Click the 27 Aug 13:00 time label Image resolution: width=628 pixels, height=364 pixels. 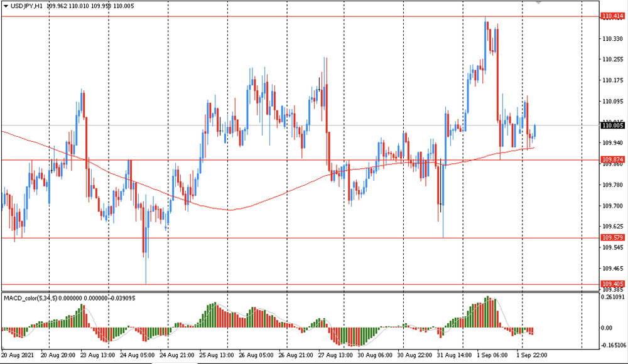[x=335, y=355]
